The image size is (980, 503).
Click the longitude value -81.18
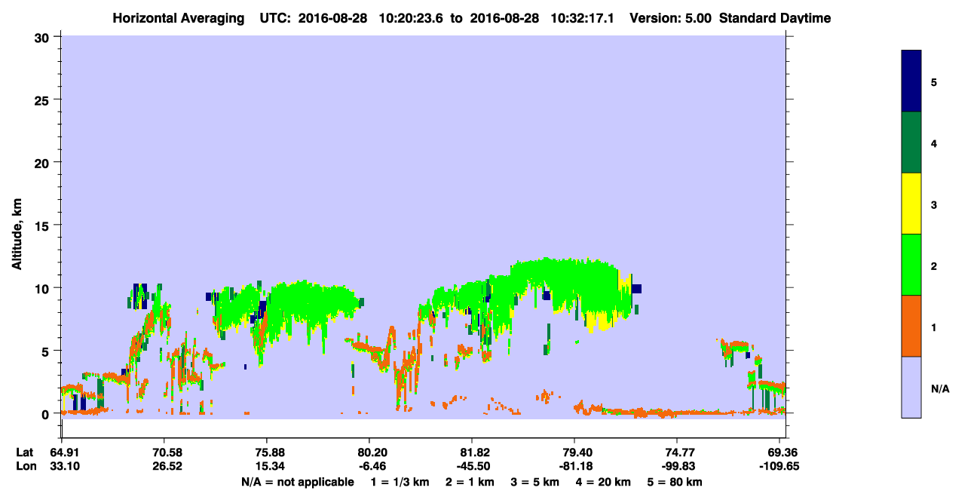point(574,466)
